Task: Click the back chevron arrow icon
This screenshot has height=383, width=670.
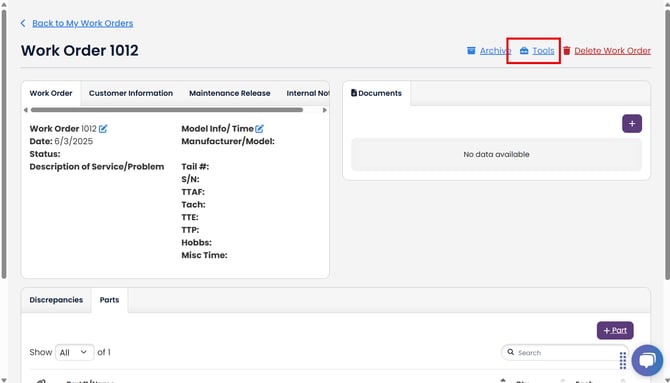Action: point(23,23)
